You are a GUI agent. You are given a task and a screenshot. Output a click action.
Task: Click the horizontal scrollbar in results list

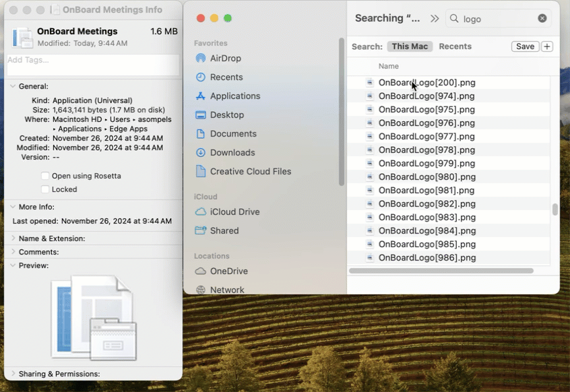tap(441, 271)
